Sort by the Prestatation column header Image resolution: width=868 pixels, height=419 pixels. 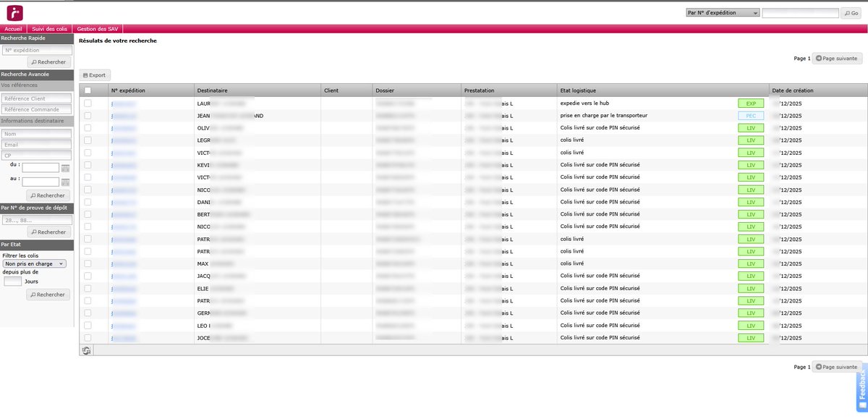[x=509, y=90]
